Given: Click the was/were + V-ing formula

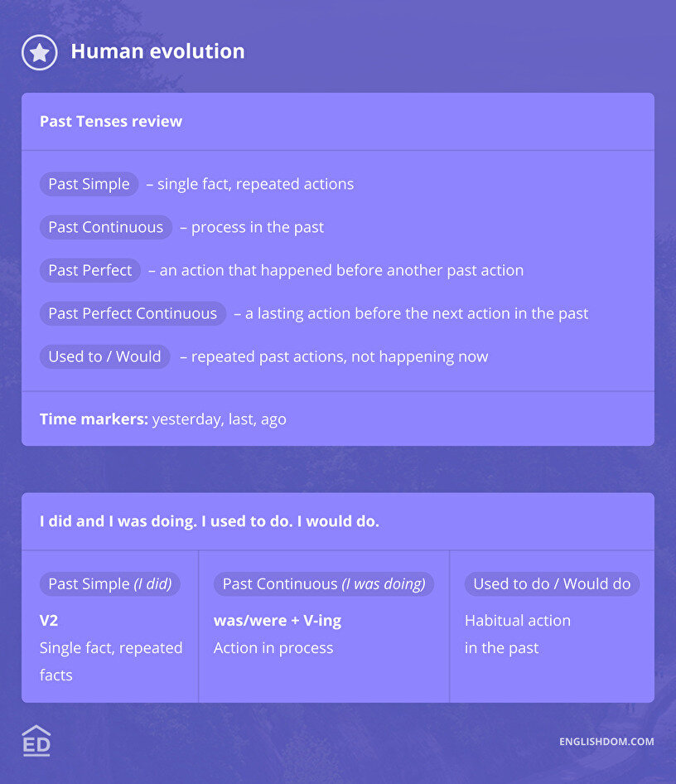Looking at the screenshot, I should (278, 620).
